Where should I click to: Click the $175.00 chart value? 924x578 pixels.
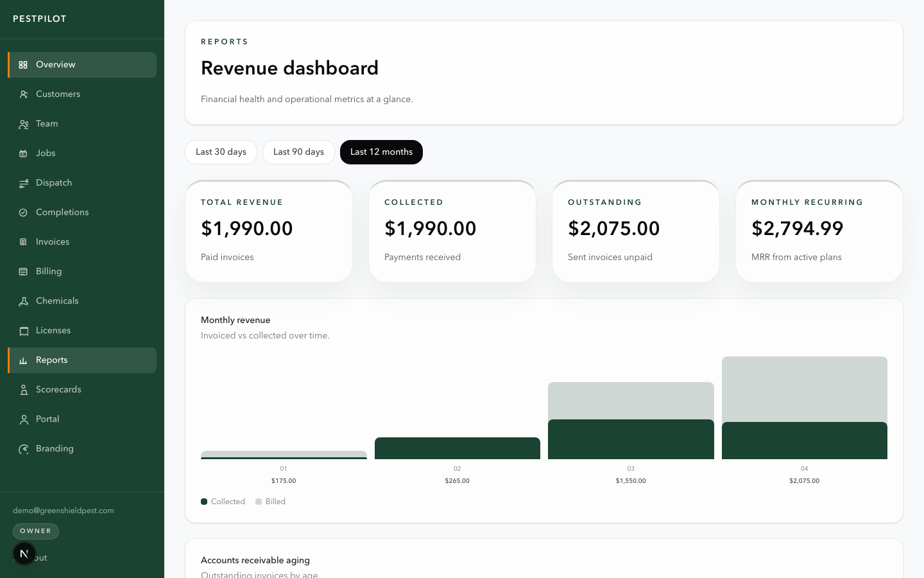284,480
